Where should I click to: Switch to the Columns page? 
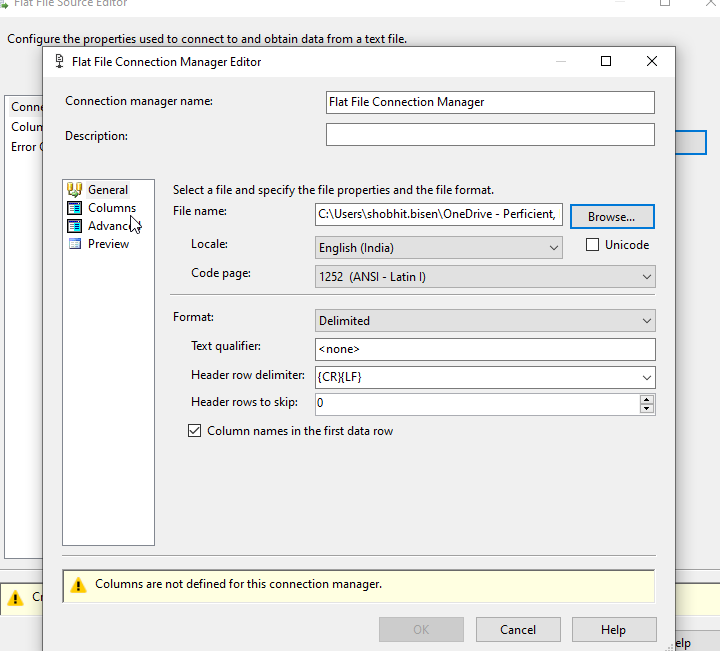click(x=112, y=208)
